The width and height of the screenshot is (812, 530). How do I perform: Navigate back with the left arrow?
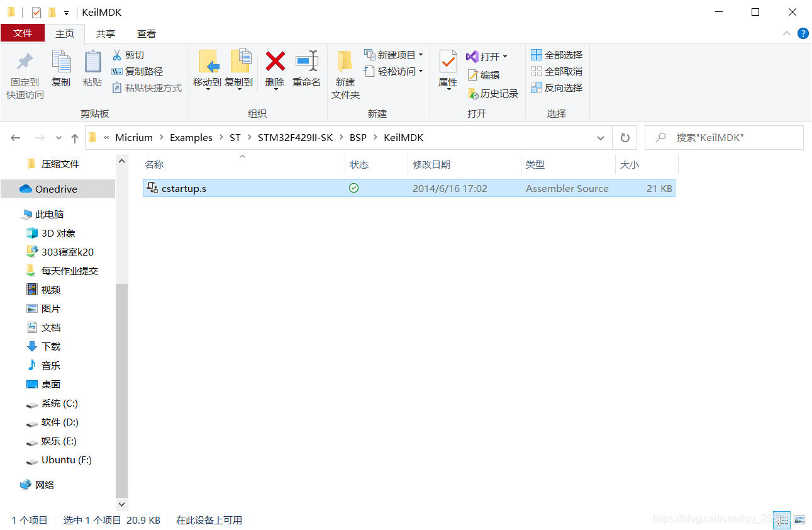point(16,138)
